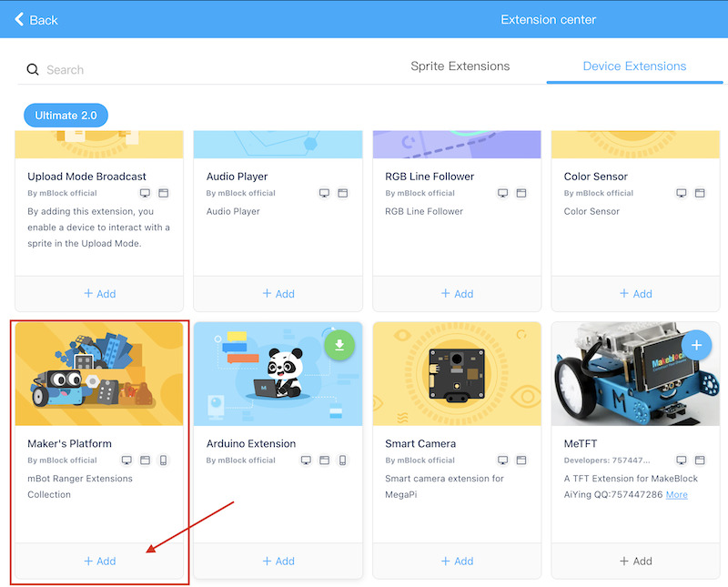Image resolution: width=728 pixels, height=587 pixels.
Task: Switch to Sprite Extensions tab
Action: (x=460, y=66)
